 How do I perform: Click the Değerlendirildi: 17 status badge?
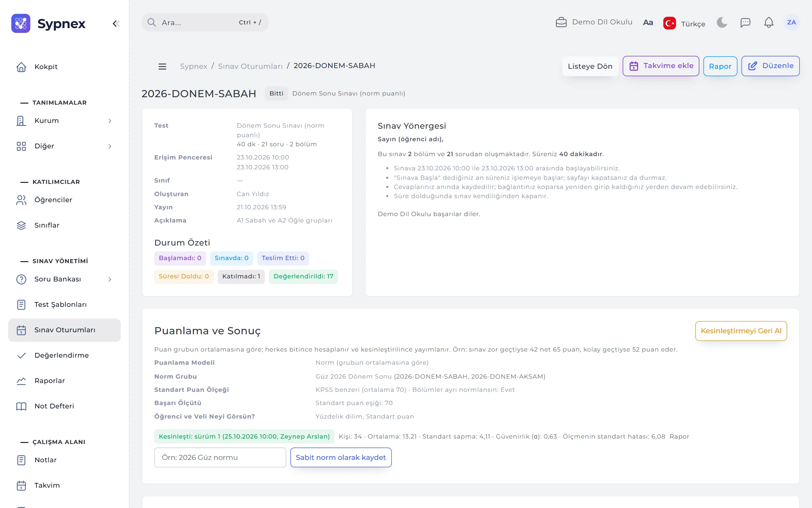tap(303, 276)
